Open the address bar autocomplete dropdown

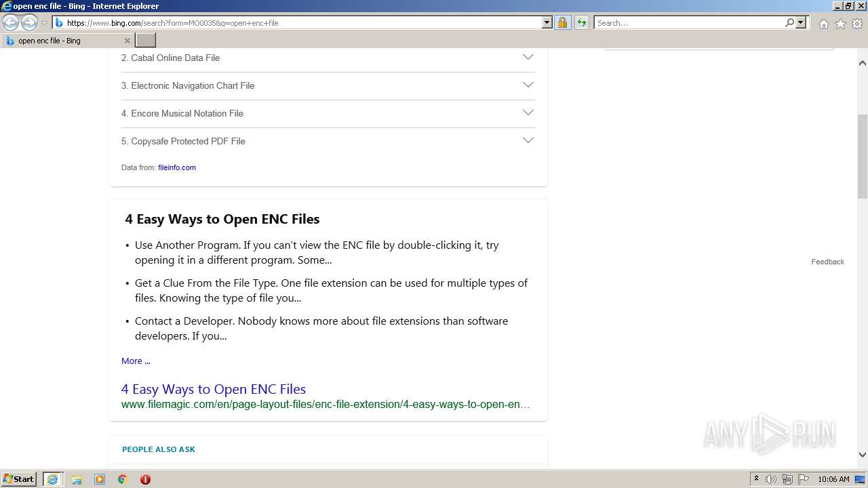pos(547,23)
